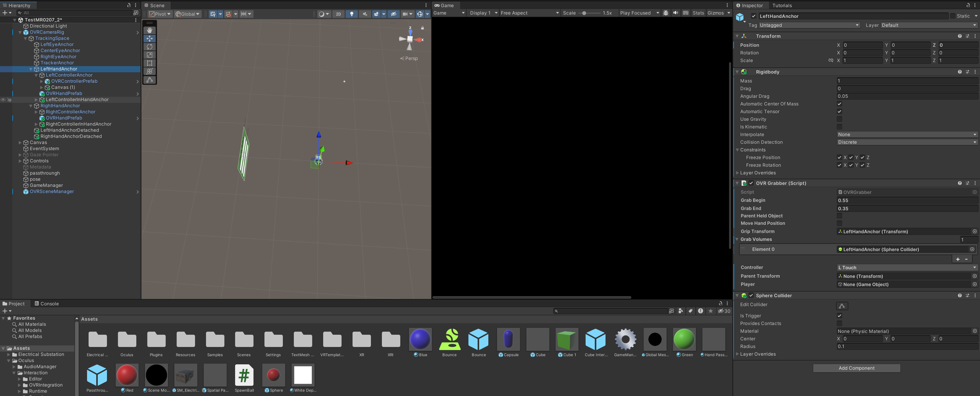Screen dimensions: 980x396
Task: Open the Tutorials tab
Action: point(782,5)
